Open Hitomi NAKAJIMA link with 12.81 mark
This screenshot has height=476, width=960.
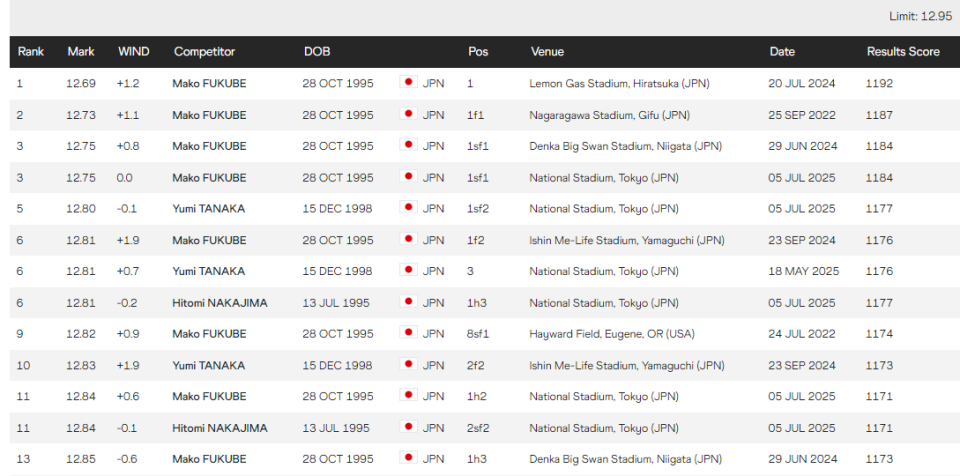(x=220, y=303)
